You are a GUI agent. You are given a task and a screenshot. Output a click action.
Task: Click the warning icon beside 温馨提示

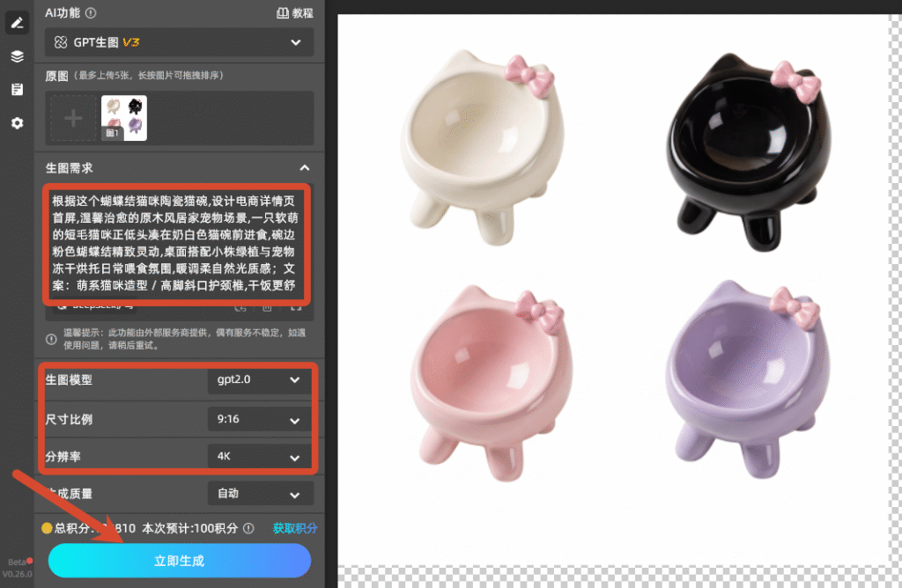click(x=51, y=339)
